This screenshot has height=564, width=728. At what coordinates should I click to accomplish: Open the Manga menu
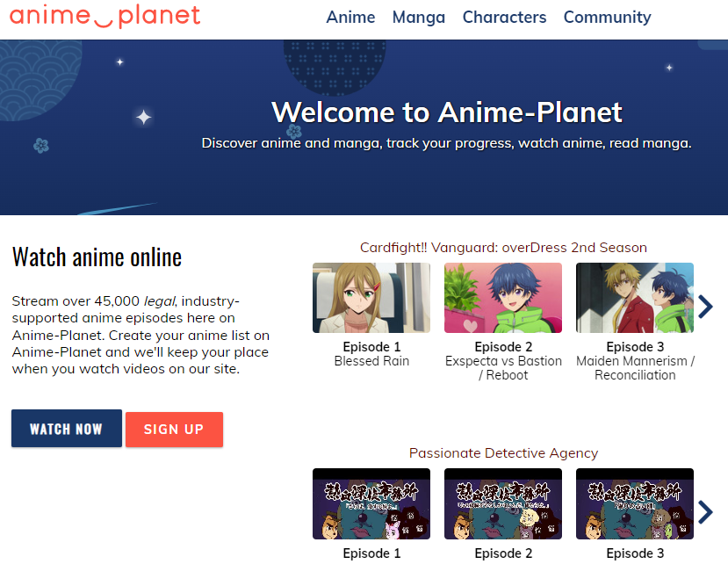(418, 18)
